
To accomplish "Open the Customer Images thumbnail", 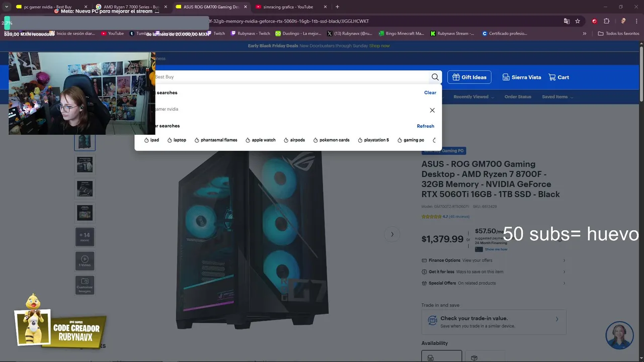I will [x=85, y=285].
